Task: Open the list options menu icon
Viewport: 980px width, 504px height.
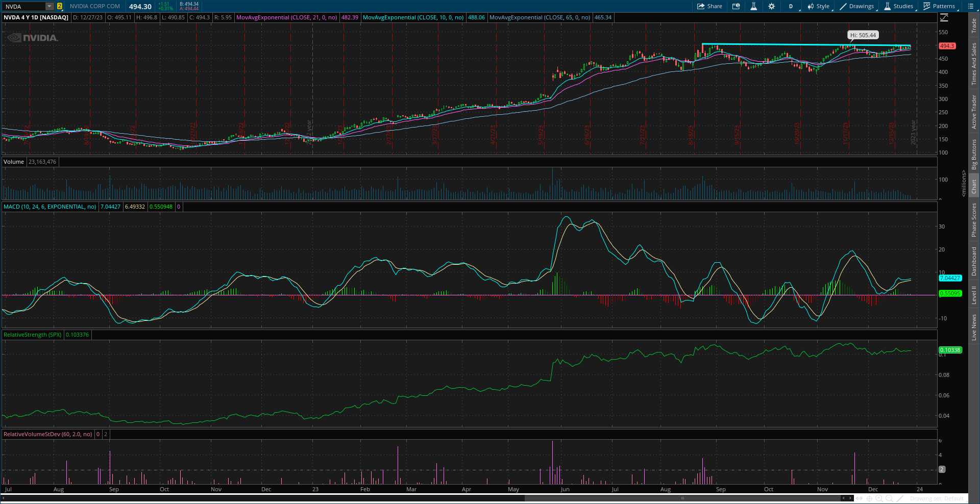Action: point(970,6)
